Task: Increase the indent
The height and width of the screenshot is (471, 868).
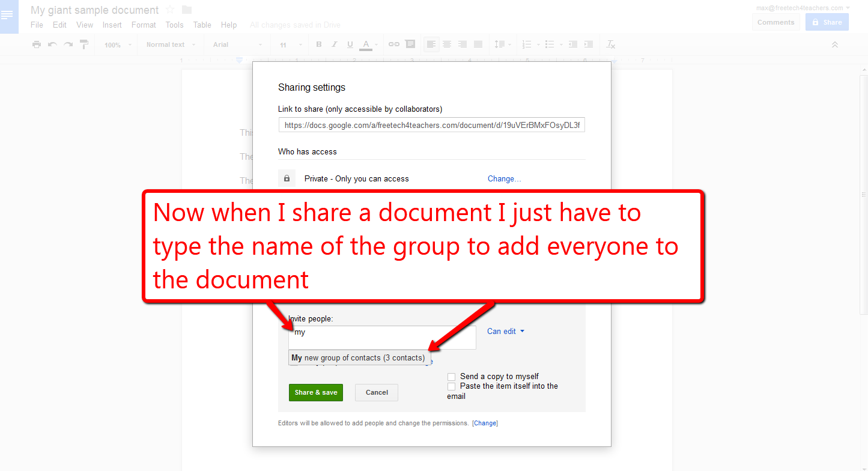Action: click(x=589, y=44)
